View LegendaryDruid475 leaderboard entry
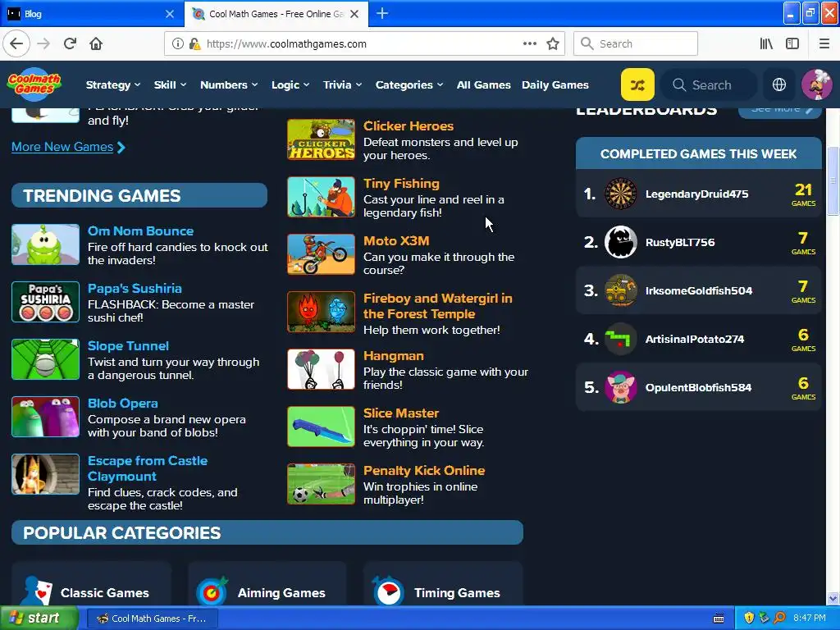This screenshot has height=630, width=840. point(699,194)
